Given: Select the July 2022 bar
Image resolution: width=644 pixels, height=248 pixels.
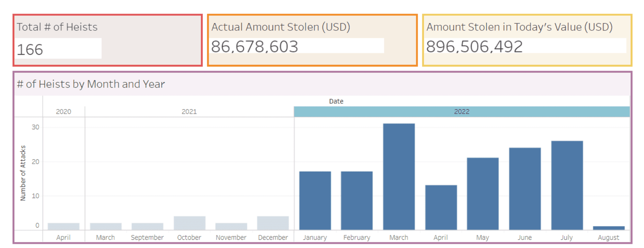Looking at the screenshot, I should [x=567, y=185].
